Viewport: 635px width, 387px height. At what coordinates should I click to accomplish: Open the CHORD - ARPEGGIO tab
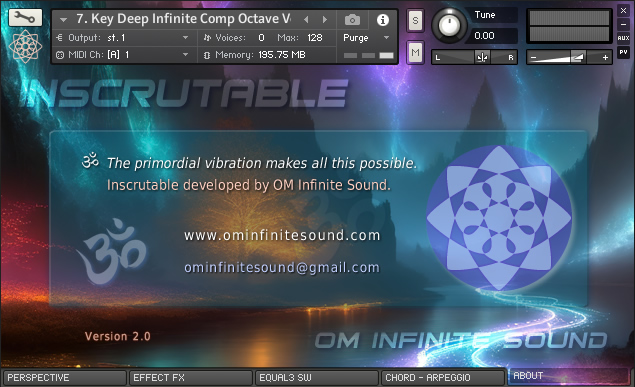pos(443,378)
